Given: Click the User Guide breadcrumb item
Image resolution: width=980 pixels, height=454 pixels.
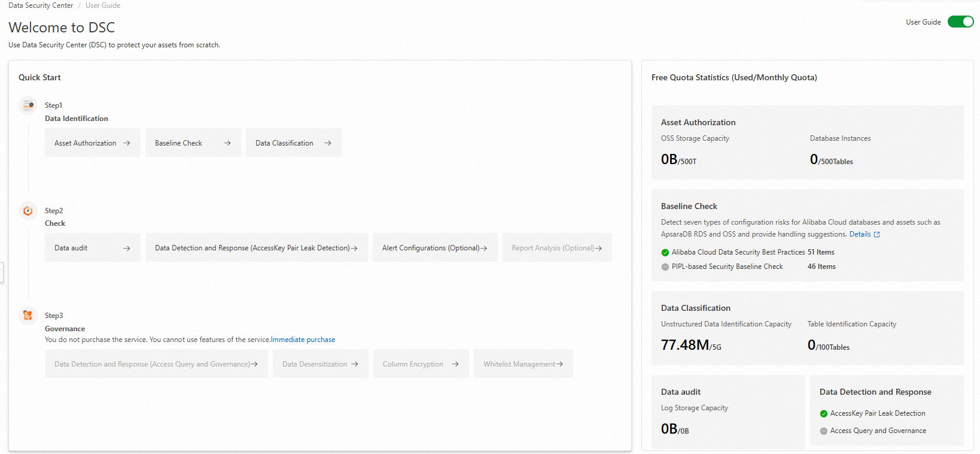Looking at the screenshot, I should tap(103, 5).
